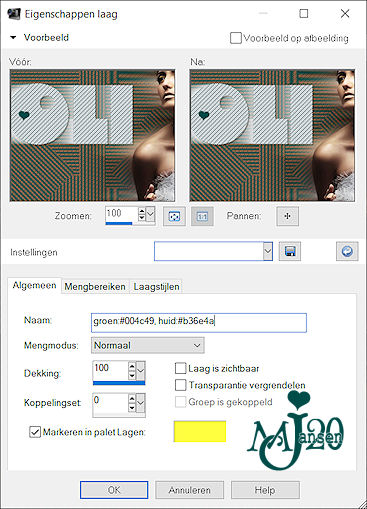This screenshot has width=367, height=509.
Task: Switch to the Mengbereiken tab
Action: click(95, 287)
